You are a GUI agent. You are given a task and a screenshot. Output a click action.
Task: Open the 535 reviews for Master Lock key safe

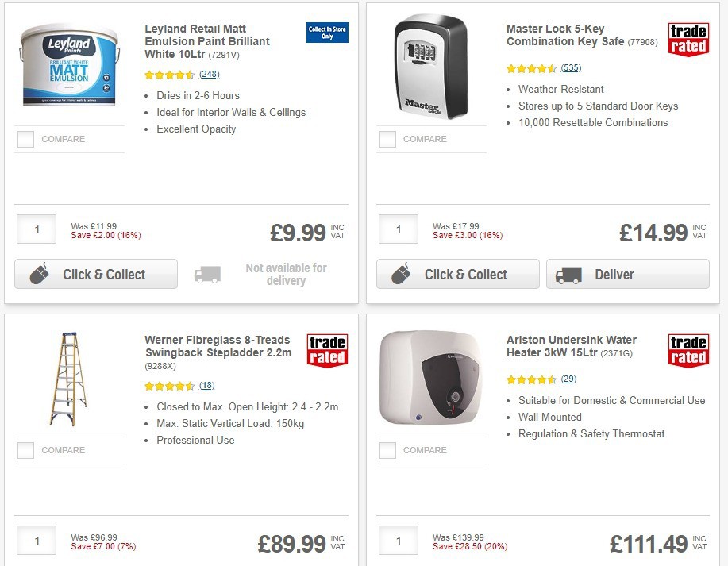tap(571, 67)
